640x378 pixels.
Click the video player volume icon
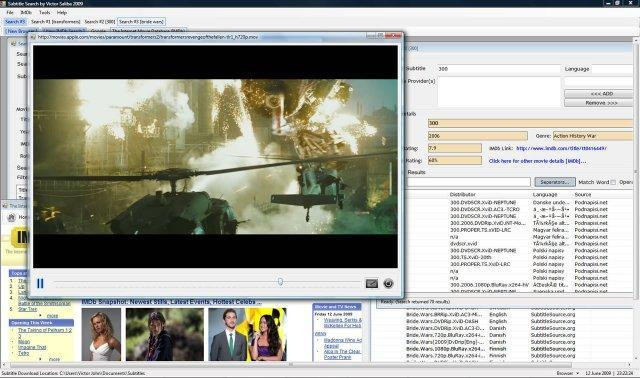tap(371, 283)
